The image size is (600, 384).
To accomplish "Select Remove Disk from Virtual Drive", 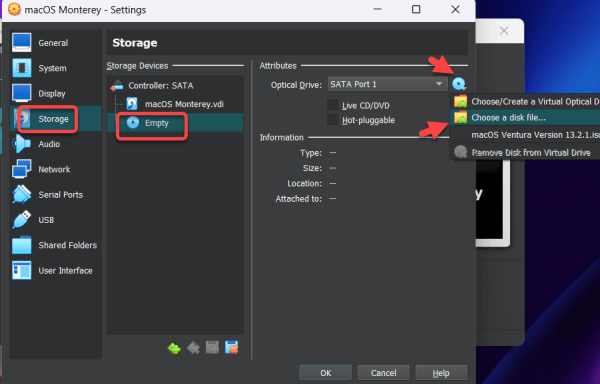I will click(x=525, y=153).
